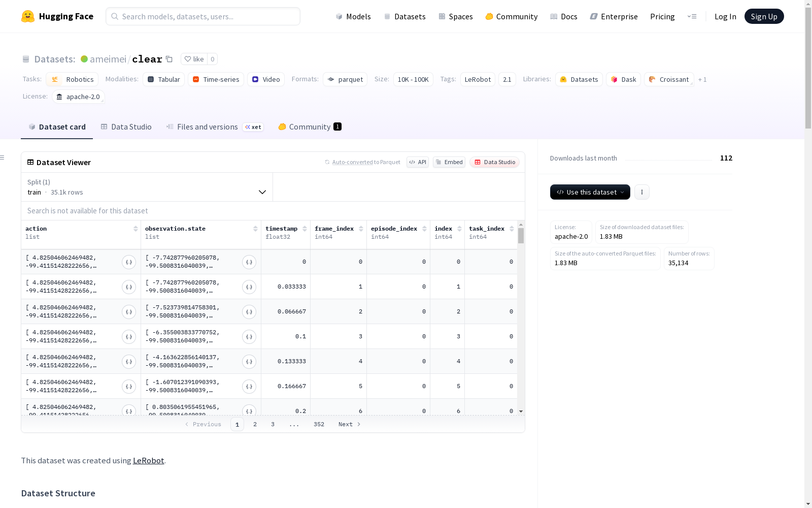Click the parquet format tag
812x508 pixels.
[x=345, y=79]
